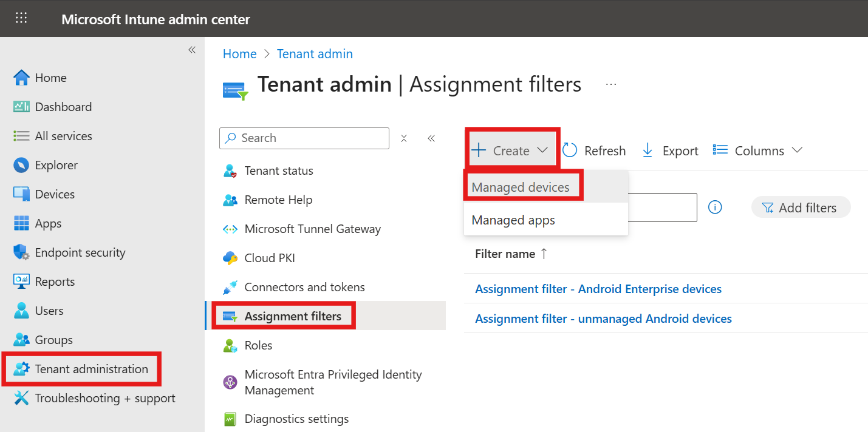Click the Export download arrow icon
The image size is (868, 432).
648,150
